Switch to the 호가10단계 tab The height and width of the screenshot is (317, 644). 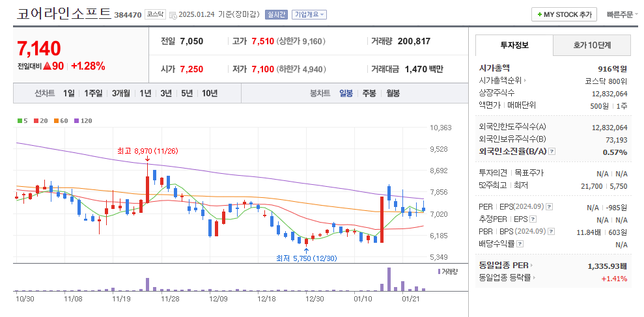tap(592, 45)
